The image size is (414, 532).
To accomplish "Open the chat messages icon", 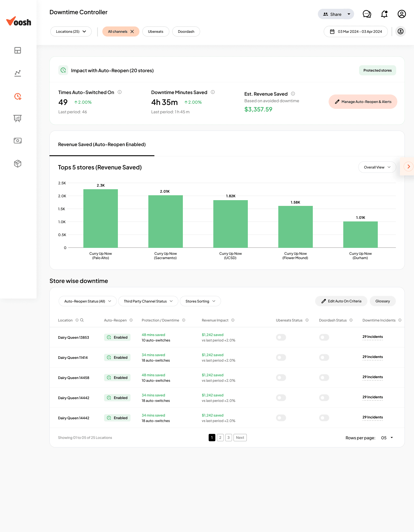I will click(x=367, y=14).
